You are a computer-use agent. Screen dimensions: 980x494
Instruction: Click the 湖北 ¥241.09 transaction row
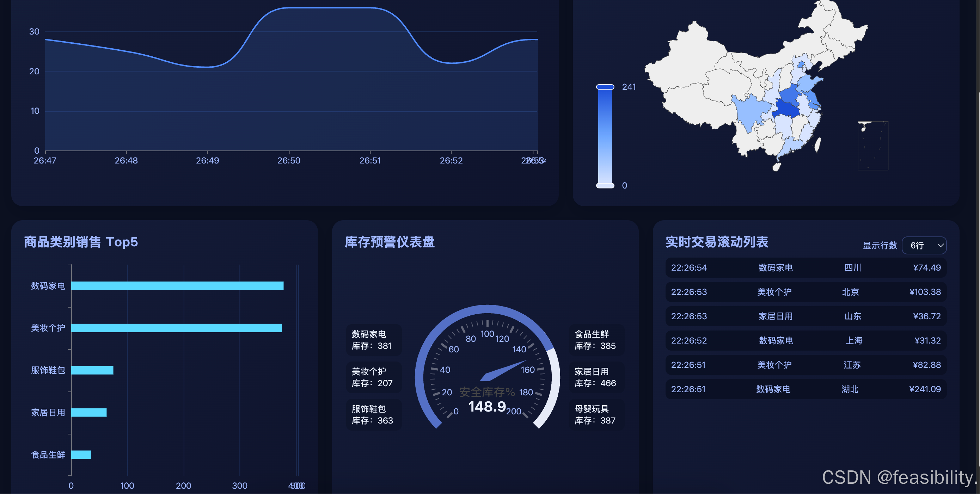[x=806, y=389]
